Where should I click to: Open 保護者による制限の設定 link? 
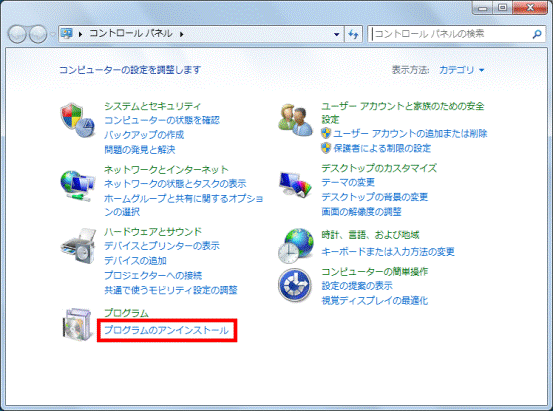click(382, 148)
